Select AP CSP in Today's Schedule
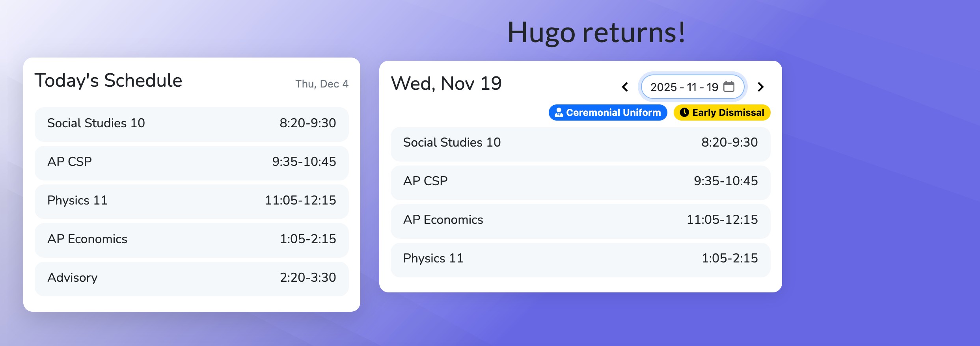This screenshot has width=980, height=346. pyautogui.click(x=192, y=162)
